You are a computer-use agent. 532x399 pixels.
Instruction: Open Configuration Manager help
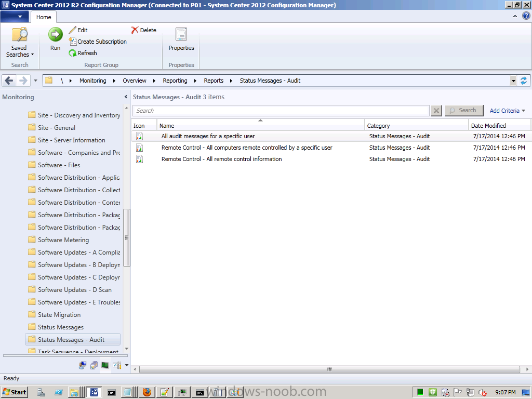click(x=526, y=16)
